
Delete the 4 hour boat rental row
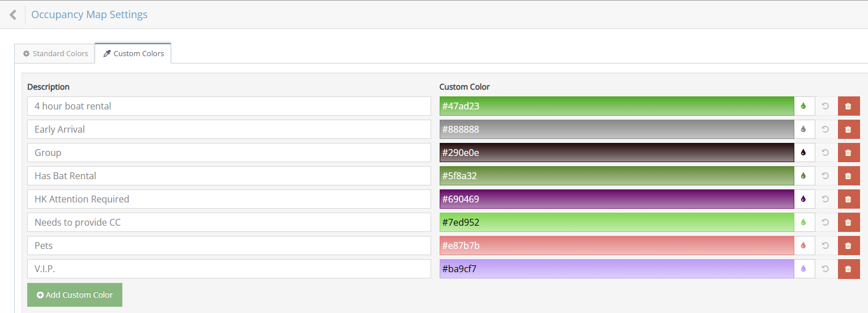[848, 106]
